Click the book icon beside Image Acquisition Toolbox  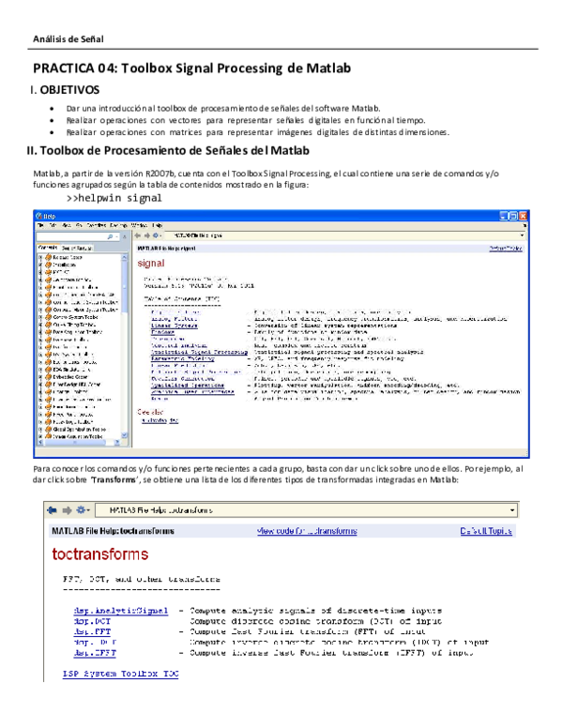coord(48,437)
